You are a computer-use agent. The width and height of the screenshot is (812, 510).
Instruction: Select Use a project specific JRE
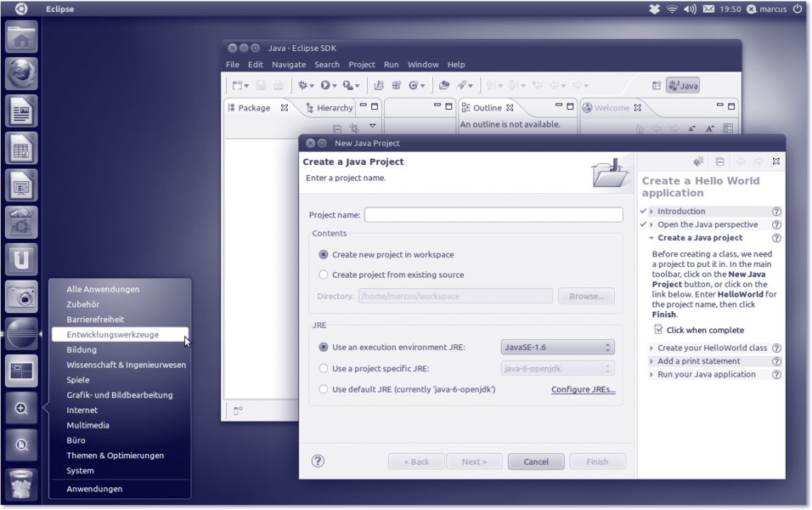324,369
